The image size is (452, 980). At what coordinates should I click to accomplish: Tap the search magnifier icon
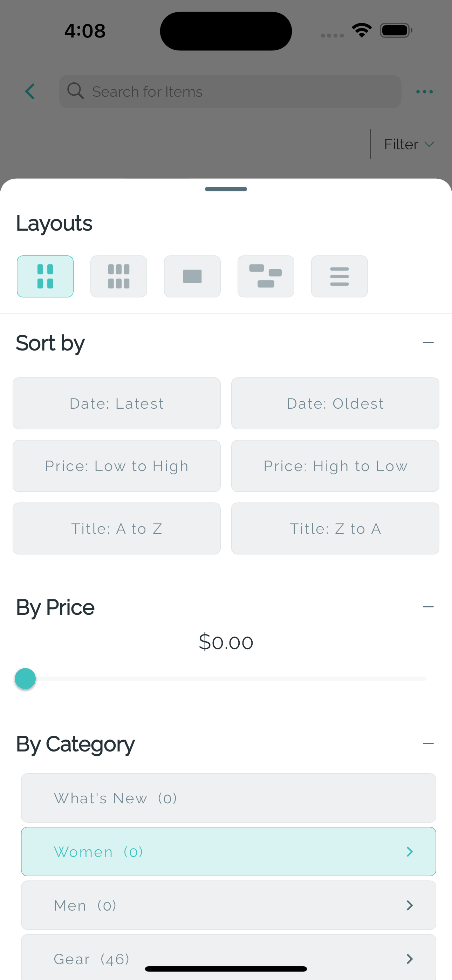(75, 91)
